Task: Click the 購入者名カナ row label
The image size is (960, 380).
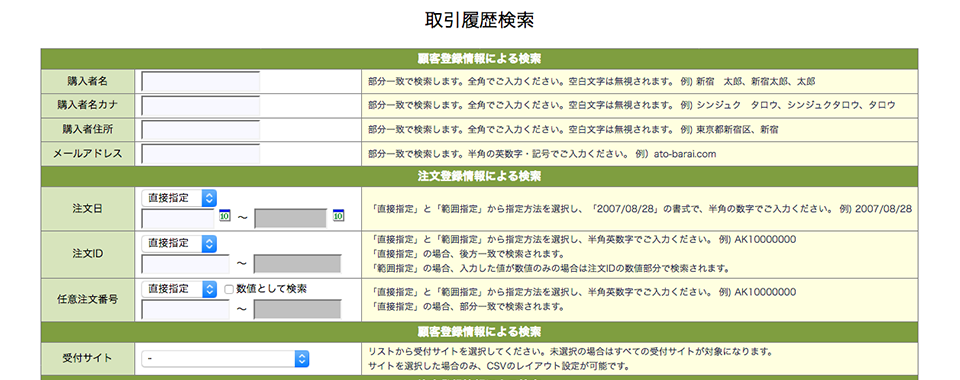Action: coord(88,105)
